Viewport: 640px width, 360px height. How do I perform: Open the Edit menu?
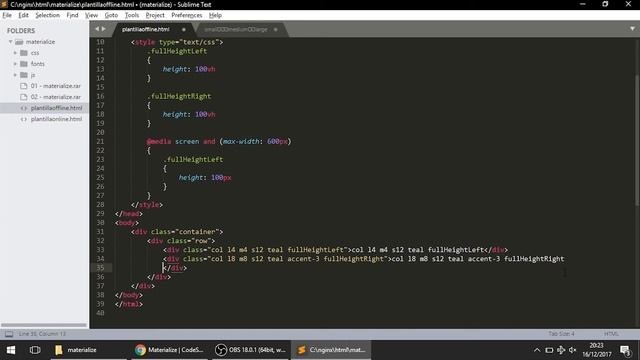coord(23,15)
